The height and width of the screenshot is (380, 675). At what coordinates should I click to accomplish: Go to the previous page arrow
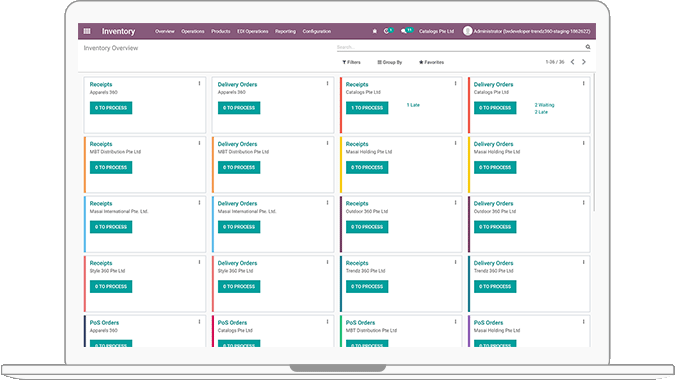coord(573,62)
